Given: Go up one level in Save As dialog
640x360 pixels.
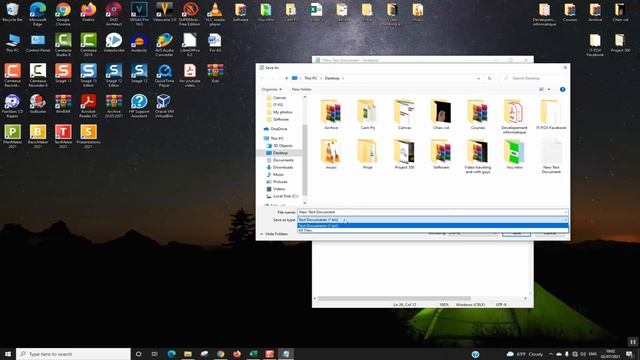Looking at the screenshot, I should [x=286, y=78].
